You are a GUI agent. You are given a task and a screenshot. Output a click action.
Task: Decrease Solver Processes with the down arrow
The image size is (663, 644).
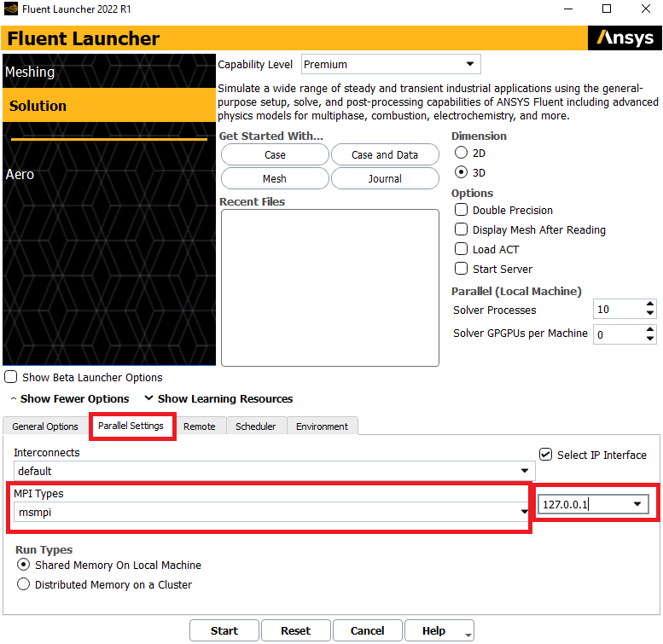click(x=650, y=314)
